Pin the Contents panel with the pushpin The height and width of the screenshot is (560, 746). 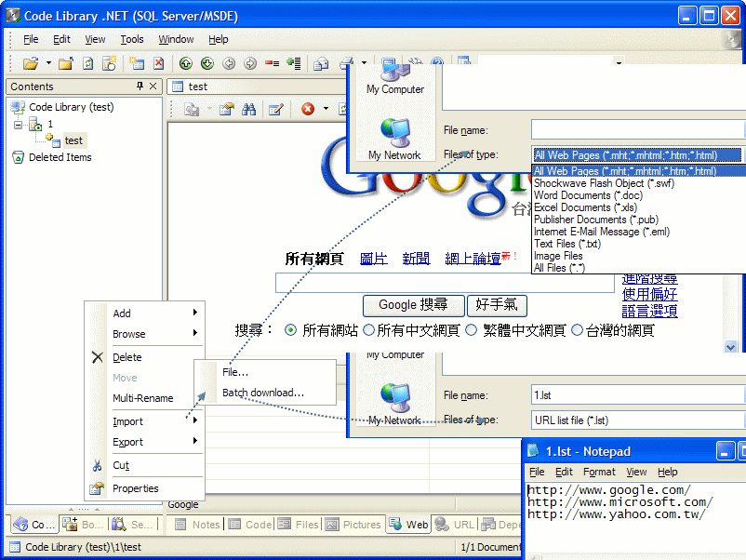[x=140, y=87]
